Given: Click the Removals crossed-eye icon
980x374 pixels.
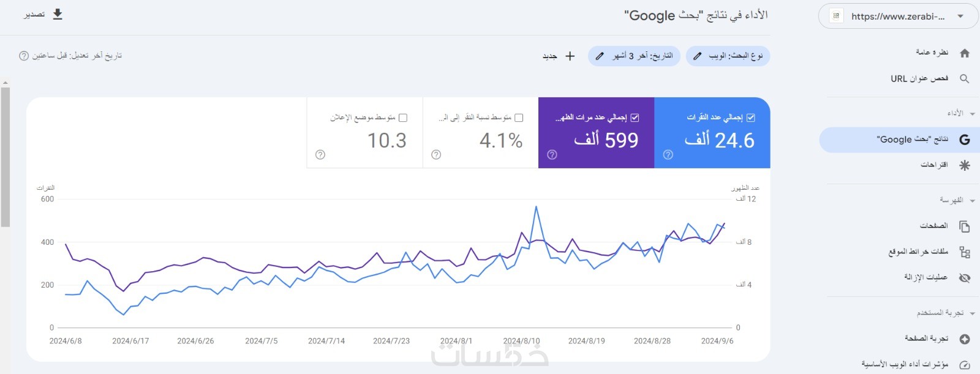Looking at the screenshot, I should tap(965, 278).
